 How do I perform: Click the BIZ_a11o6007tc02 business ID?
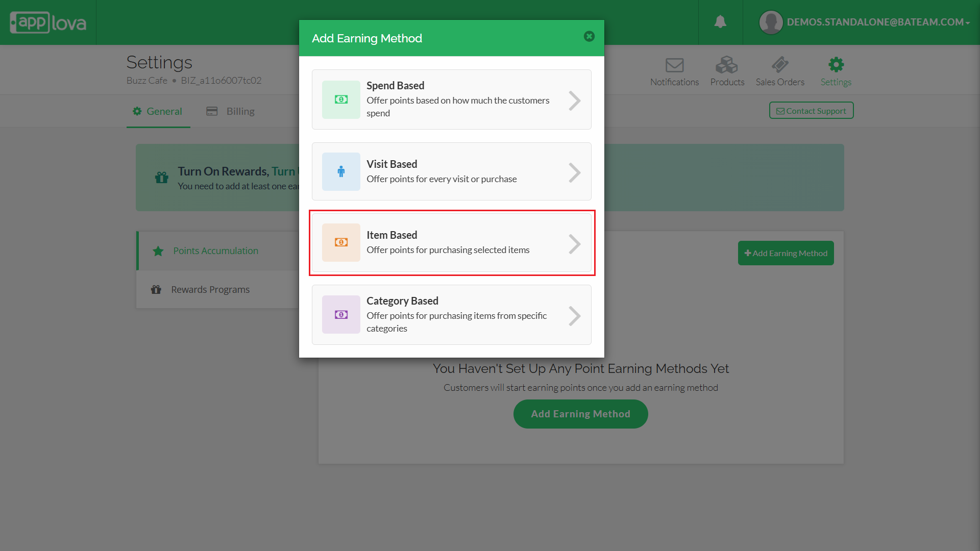coord(221,80)
